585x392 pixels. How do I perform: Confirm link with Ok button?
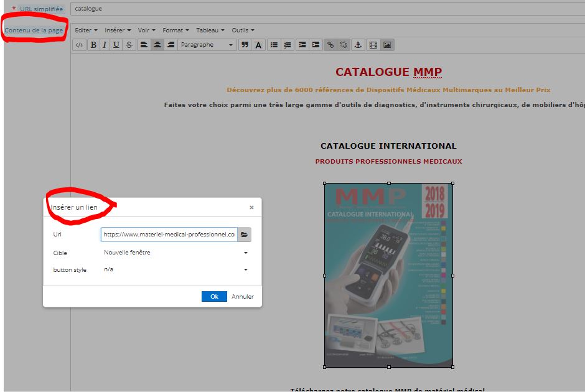214,297
